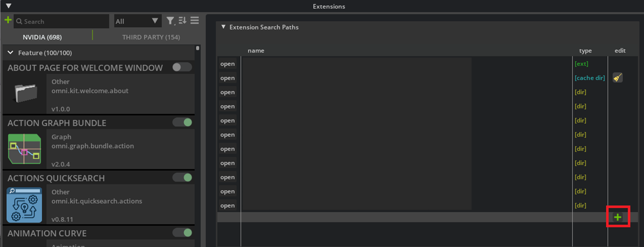Switch to the THIRD PARTY (154) tab
This screenshot has height=247, width=644.
point(151,37)
